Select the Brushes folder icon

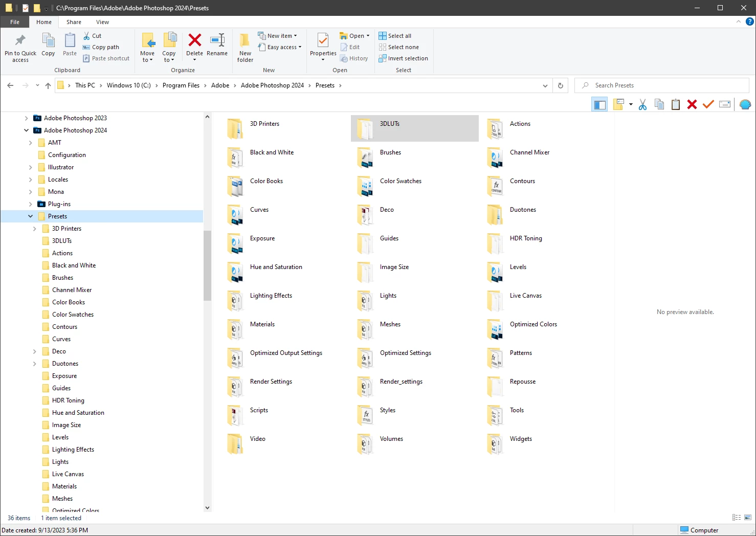click(365, 158)
